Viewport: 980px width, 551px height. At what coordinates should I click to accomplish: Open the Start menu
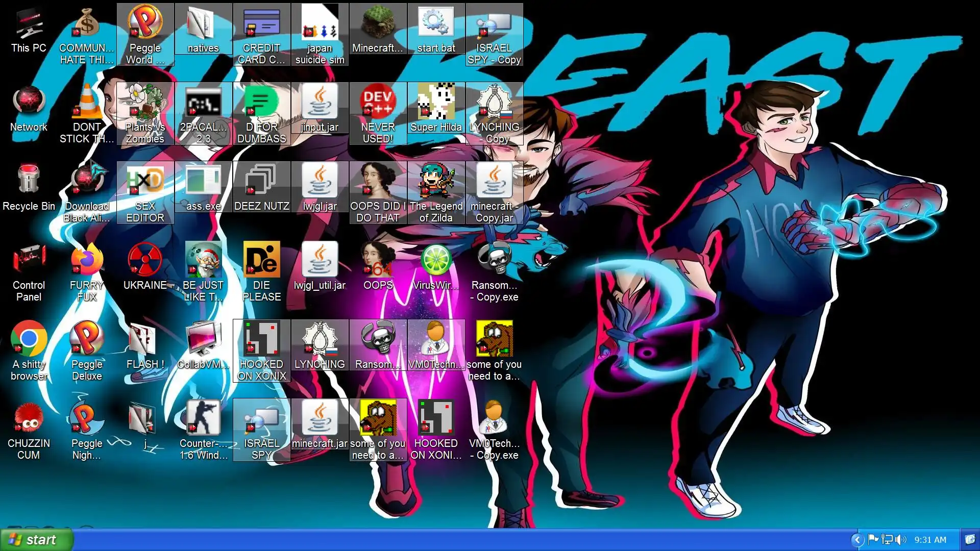(36, 540)
